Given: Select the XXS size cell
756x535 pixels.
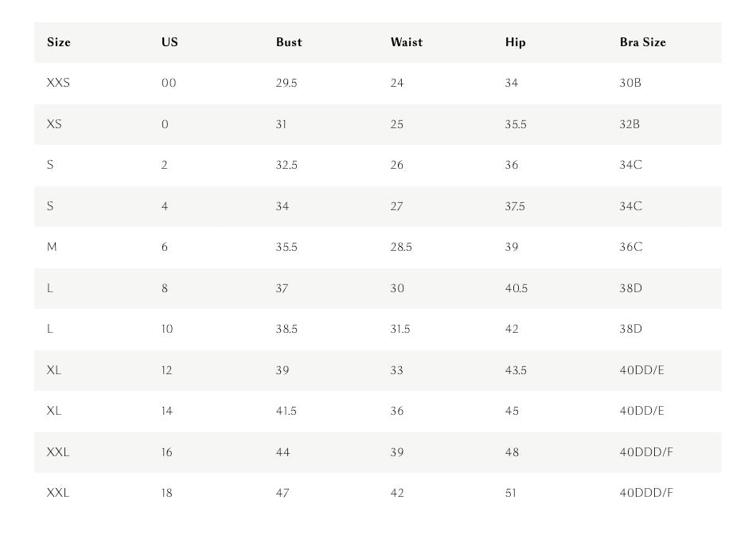Looking at the screenshot, I should [58, 83].
